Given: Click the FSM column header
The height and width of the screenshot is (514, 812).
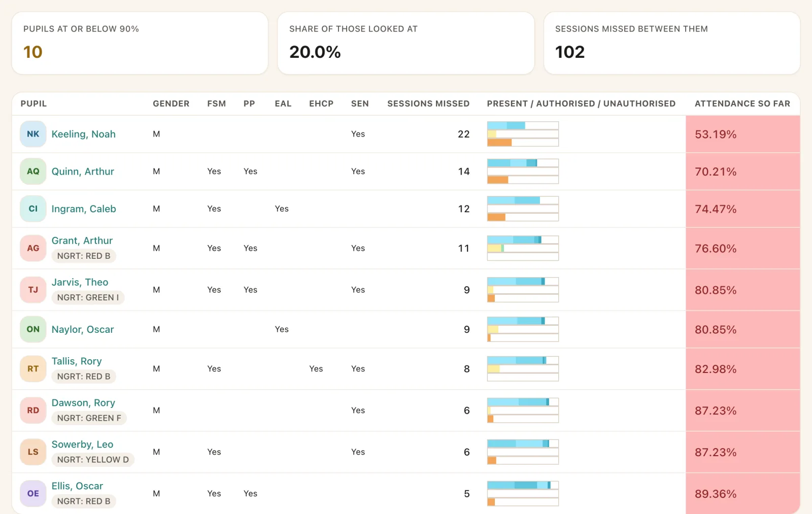Looking at the screenshot, I should coord(217,104).
